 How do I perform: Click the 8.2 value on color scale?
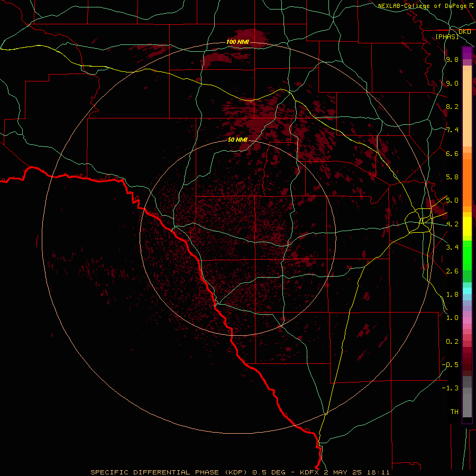tap(452, 106)
